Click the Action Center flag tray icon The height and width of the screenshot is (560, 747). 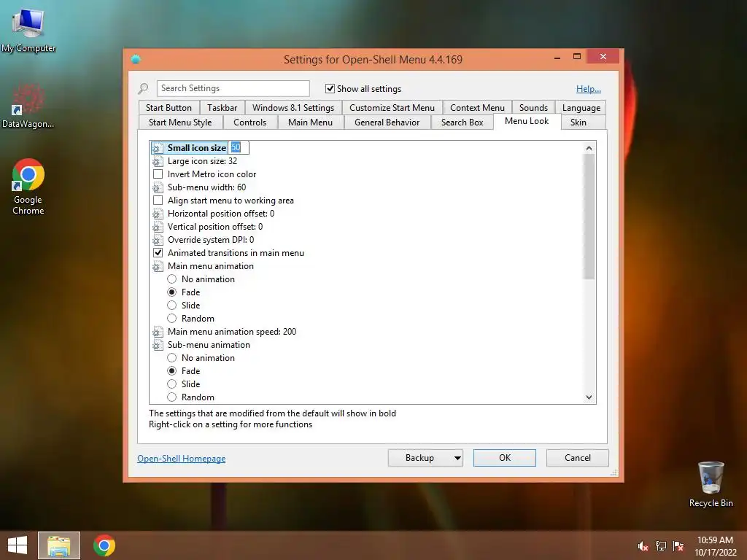tap(678, 546)
